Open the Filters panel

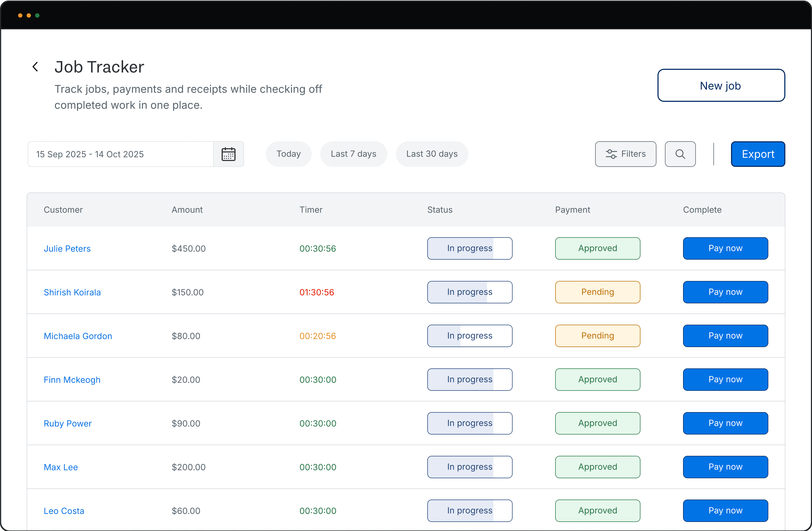click(x=625, y=154)
